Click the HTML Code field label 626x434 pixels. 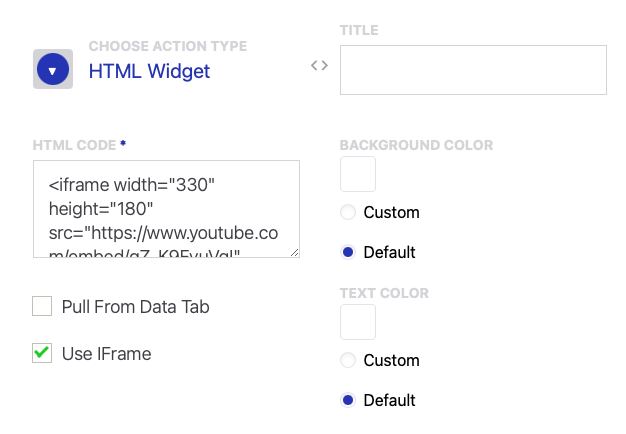pos(74,145)
